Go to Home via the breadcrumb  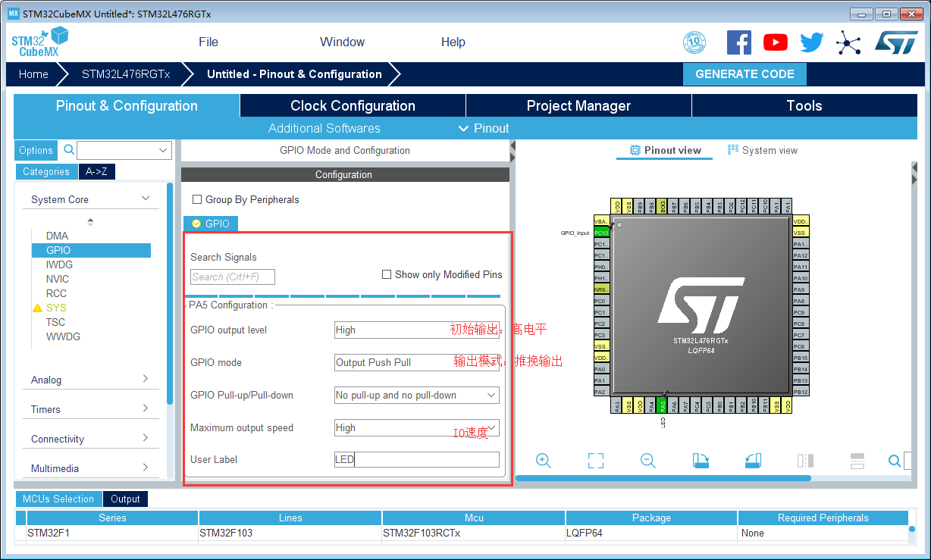point(33,74)
